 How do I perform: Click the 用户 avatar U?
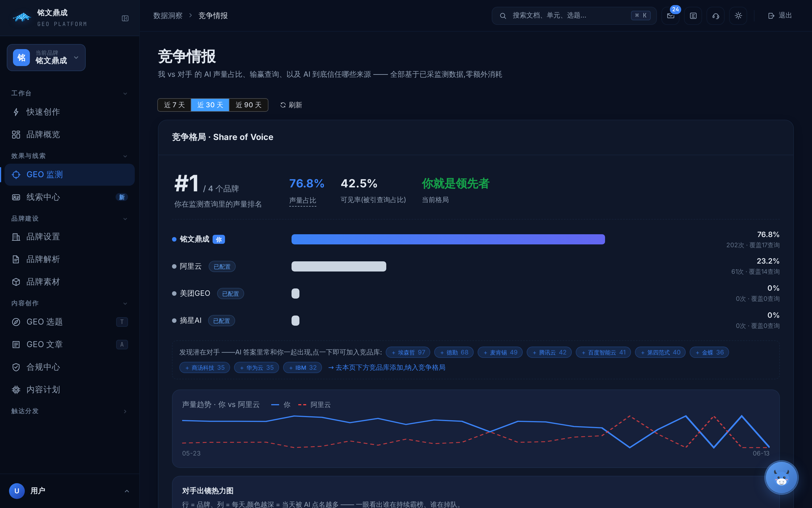[x=17, y=491]
